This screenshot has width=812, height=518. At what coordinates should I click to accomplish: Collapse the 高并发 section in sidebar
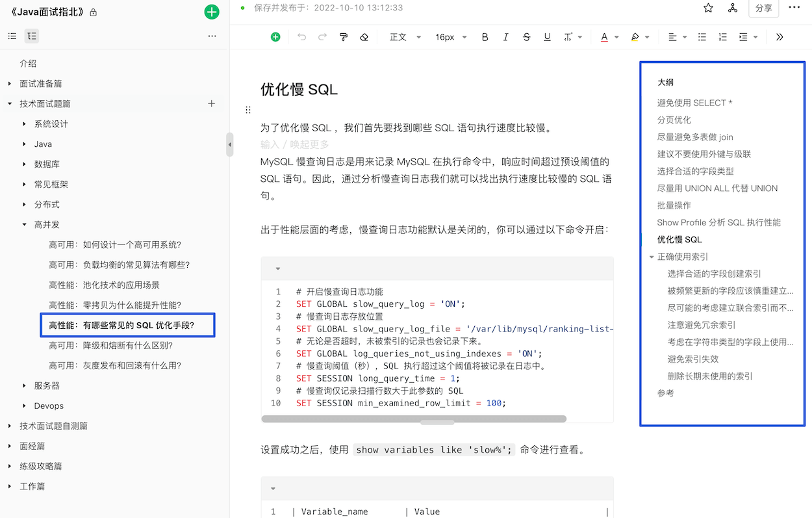pyautogui.click(x=25, y=224)
